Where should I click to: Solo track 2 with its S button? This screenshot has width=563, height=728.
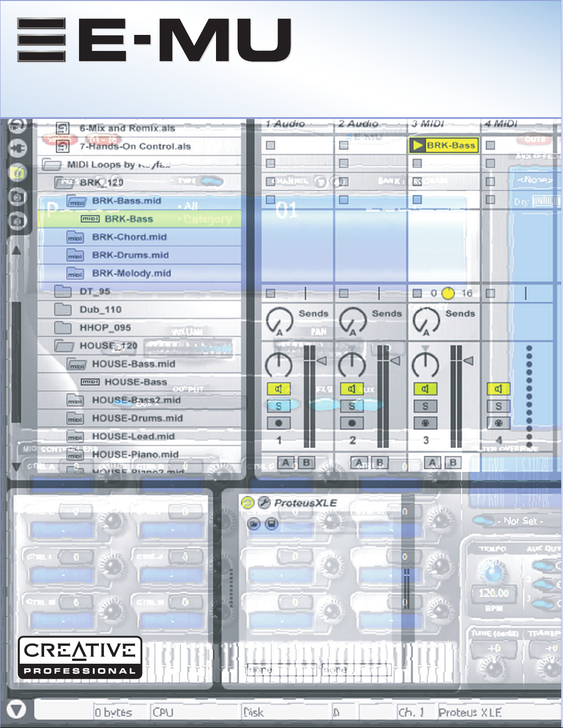[352, 406]
